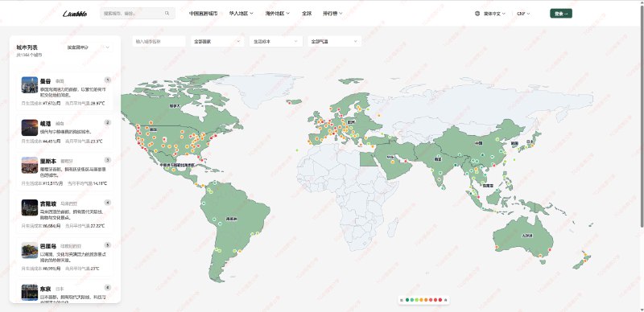Open the city list sort order dropdown
This screenshot has height=312, width=644.
pos(89,47)
